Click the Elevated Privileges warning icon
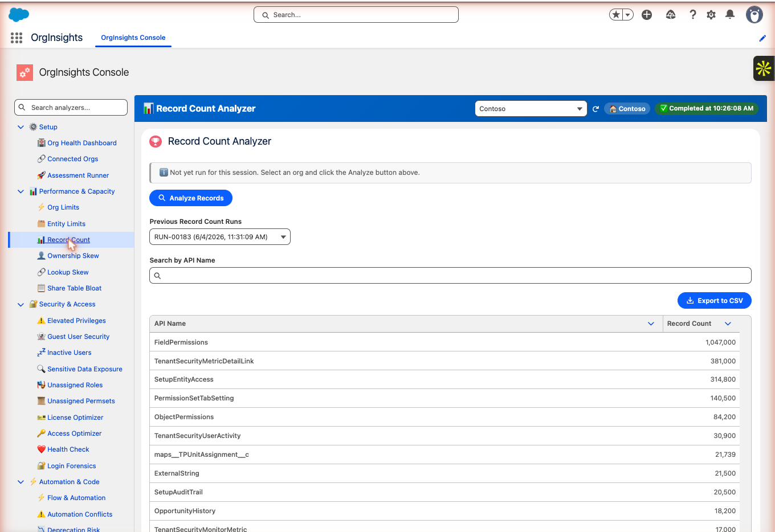The height and width of the screenshot is (532, 775). [41, 321]
